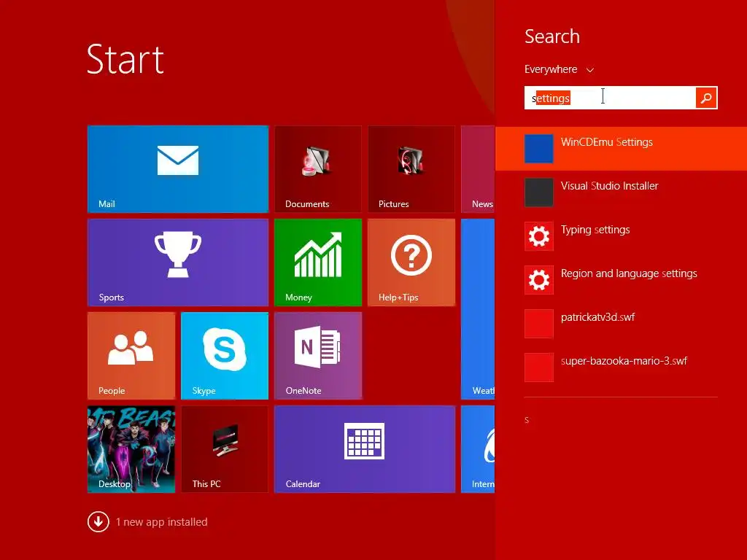Click the '1 new app installed' link
The width and height of the screenshot is (747, 560).
tap(161, 522)
